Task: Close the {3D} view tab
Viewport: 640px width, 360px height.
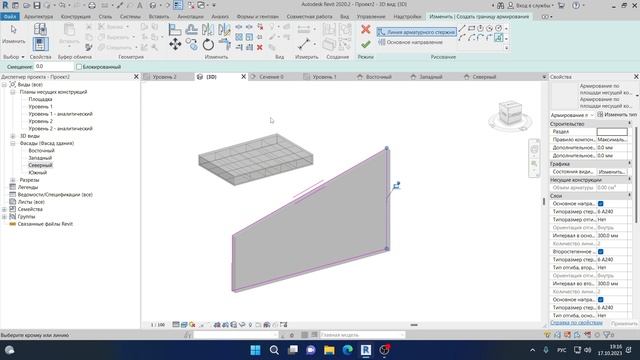Action: [244, 77]
